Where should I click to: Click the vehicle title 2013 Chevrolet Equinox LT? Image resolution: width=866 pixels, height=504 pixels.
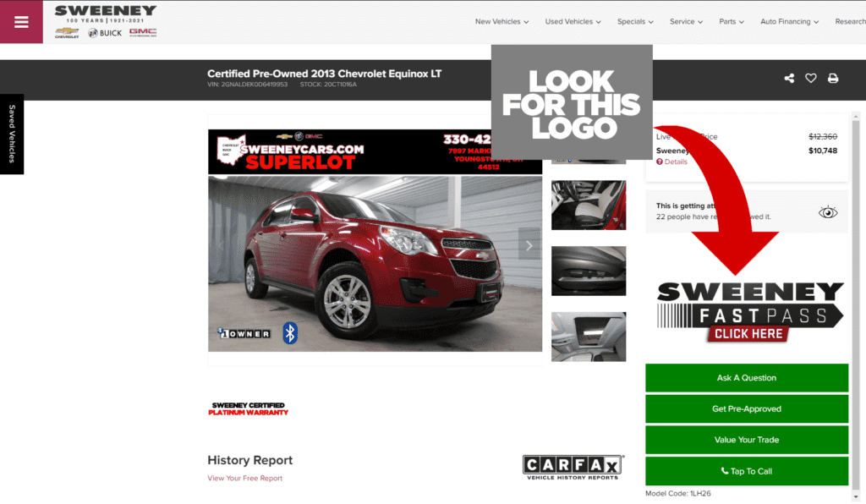pos(324,74)
